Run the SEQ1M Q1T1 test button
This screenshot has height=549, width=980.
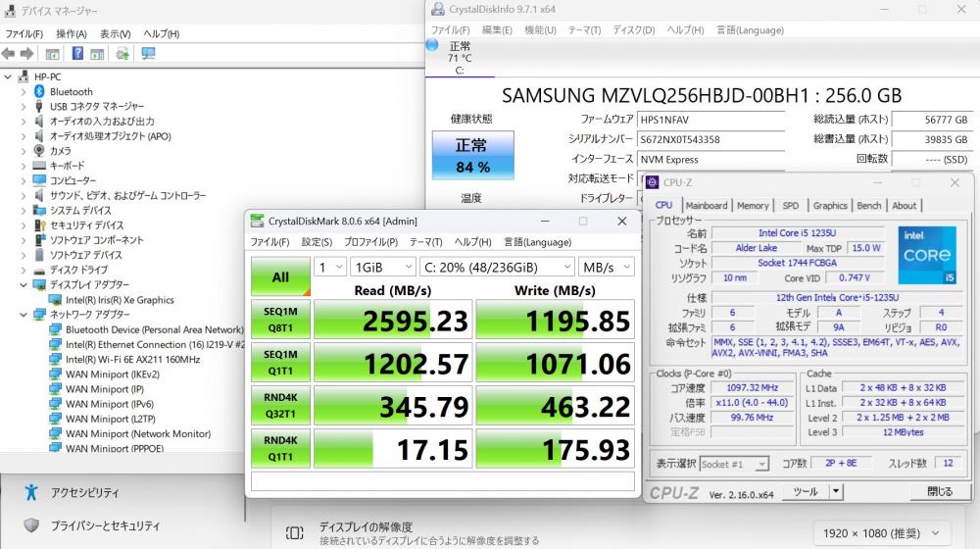coord(280,363)
